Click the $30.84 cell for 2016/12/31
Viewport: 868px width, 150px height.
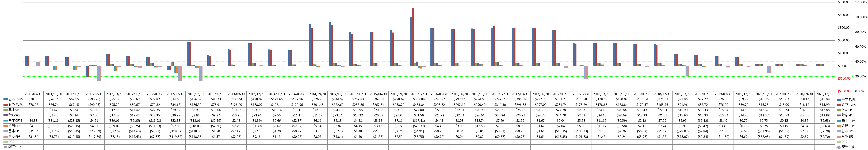point(500,115)
